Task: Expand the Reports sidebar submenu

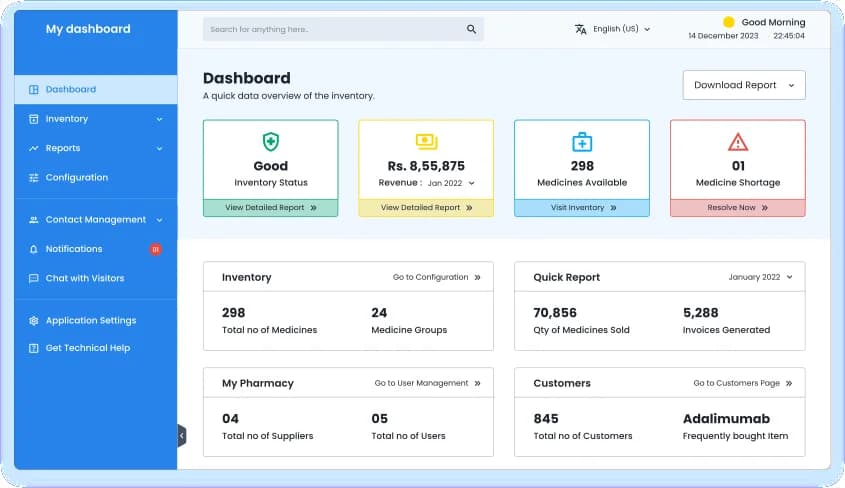Action: point(159,148)
